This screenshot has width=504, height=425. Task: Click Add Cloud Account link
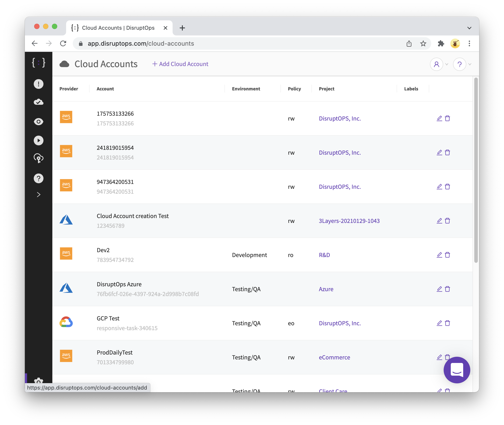point(180,64)
